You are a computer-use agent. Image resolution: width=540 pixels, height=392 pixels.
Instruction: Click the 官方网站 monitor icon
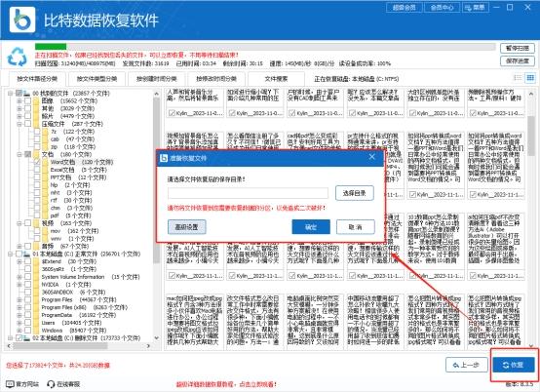pos(10,384)
